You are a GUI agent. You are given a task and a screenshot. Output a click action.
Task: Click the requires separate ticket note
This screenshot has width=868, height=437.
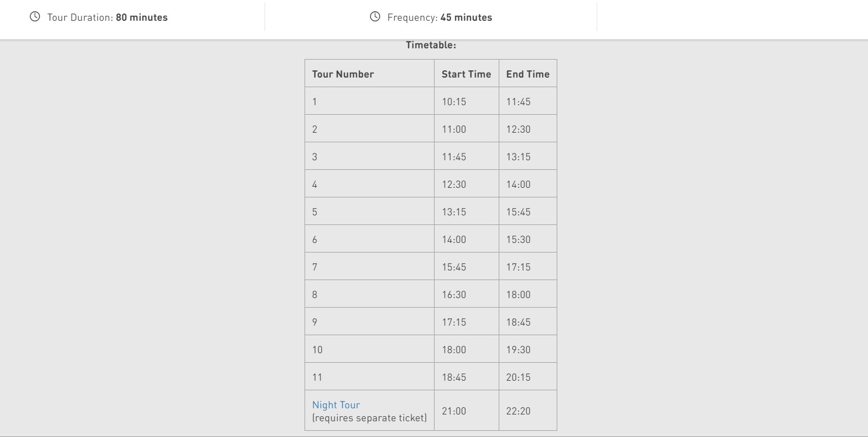[370, 418]
